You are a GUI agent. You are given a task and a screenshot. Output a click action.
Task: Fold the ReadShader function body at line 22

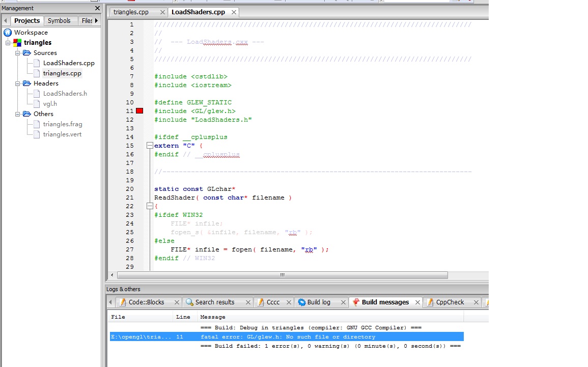coord(150,206)
